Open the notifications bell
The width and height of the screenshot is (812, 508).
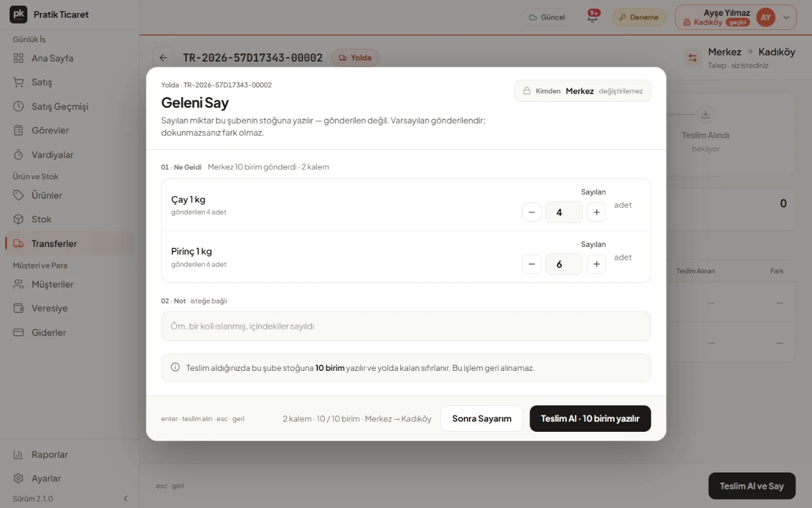[593, 17]
